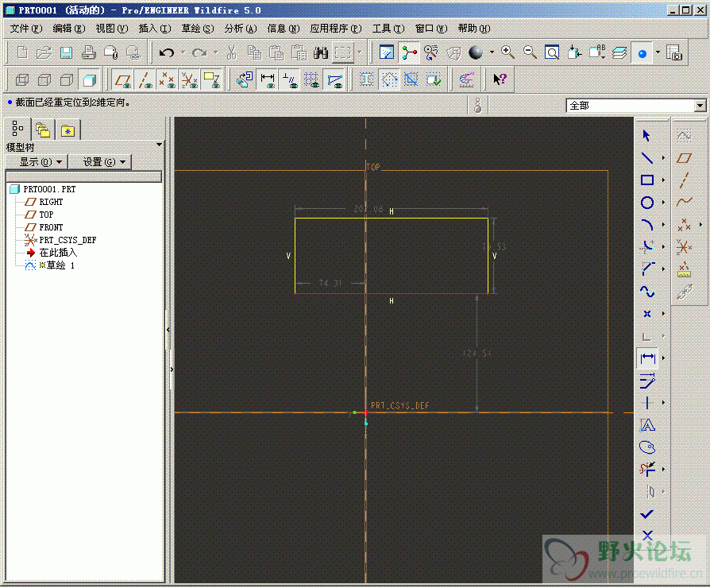Screen dimensions: 710x588
Task: Open the 帮助(H) menu
Action: point(473,29)
